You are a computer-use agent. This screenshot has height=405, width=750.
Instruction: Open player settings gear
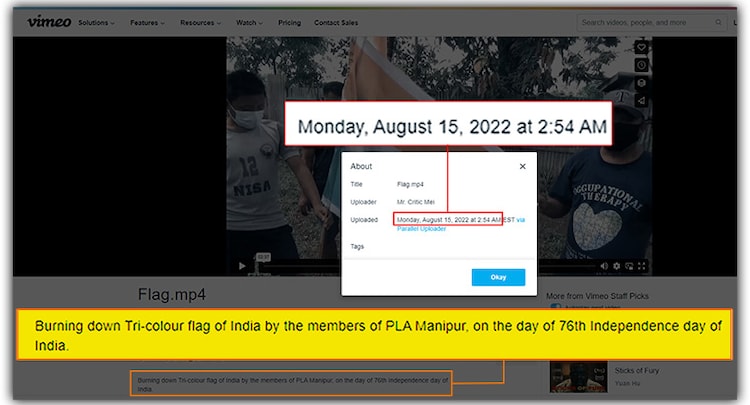point(616,266)
